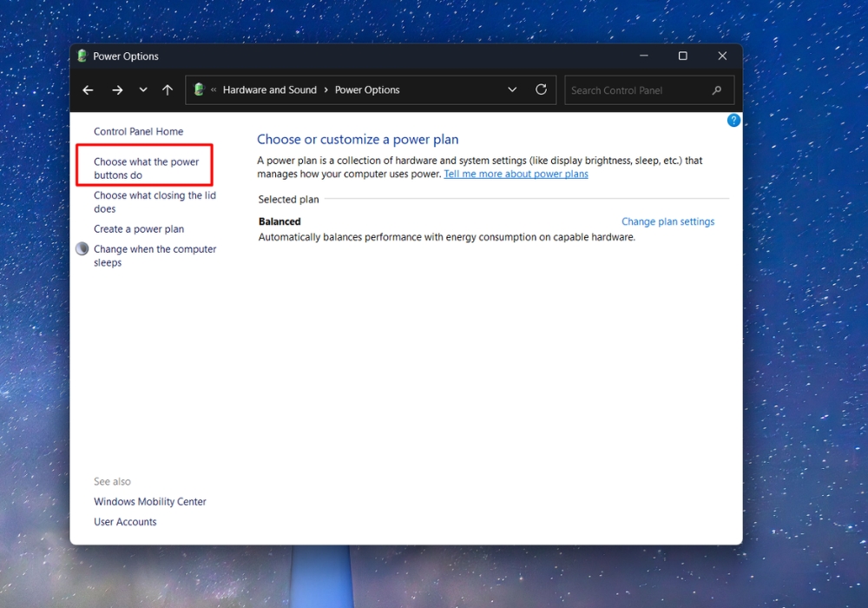
Task: Focus the Search Control Panel field
Action: [648, 90]
